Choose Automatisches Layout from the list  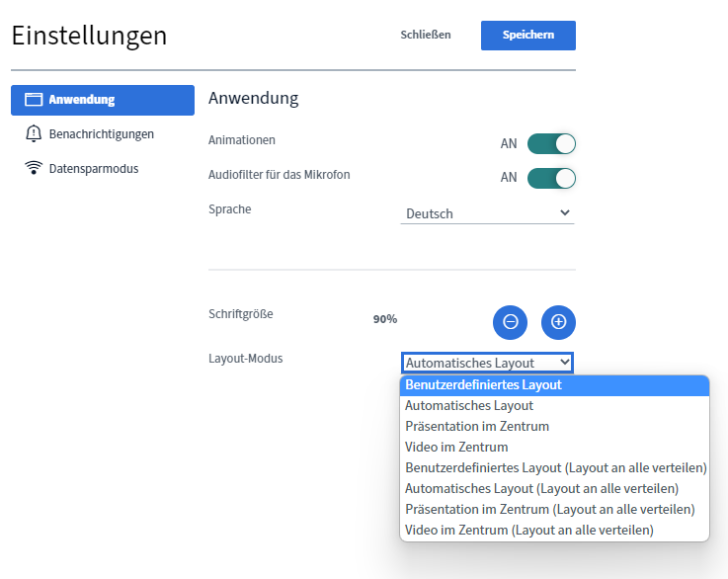[469, 406]
